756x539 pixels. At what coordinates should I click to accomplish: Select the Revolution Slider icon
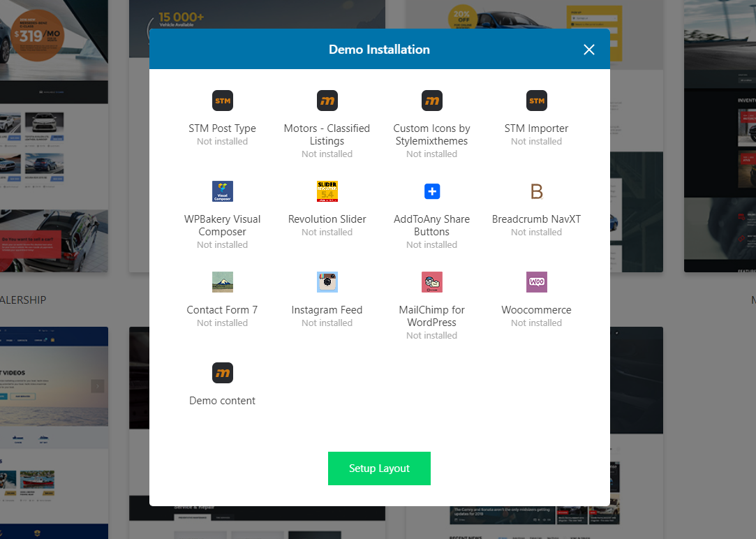pyautogui.click(x=327, y=191)
